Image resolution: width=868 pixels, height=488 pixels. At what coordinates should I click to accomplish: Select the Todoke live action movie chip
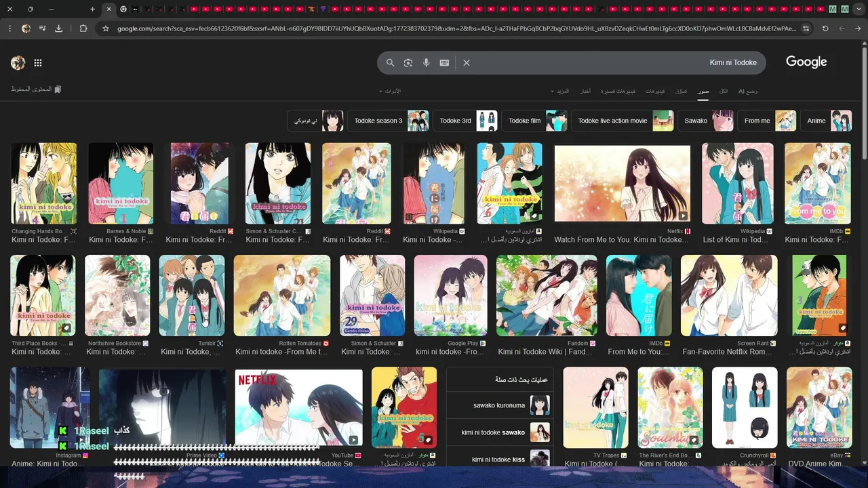coord(622,121)
